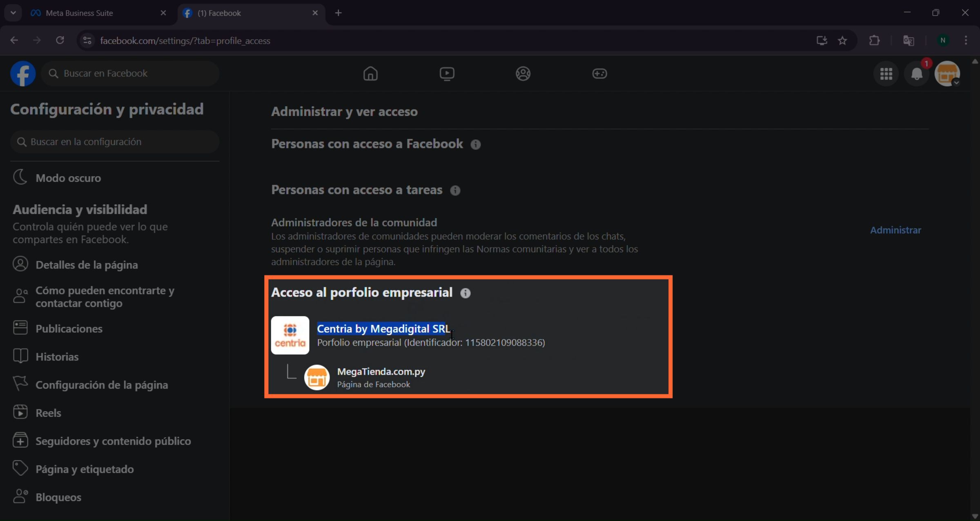980x521 pixels.
Task: Expand profile account switcher avatar
Action: click(x=947, y=74)
